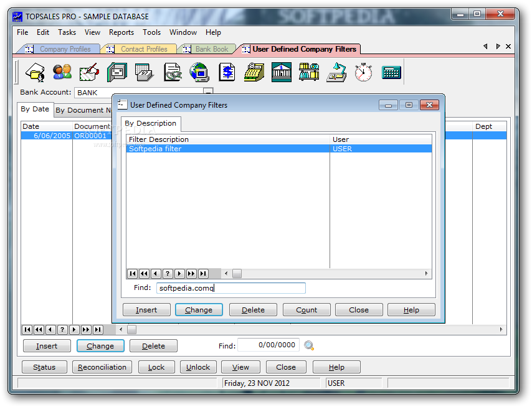Select the Softpedia filter row
Viewport: 532px width, 407px height.
tap(279, 149)
